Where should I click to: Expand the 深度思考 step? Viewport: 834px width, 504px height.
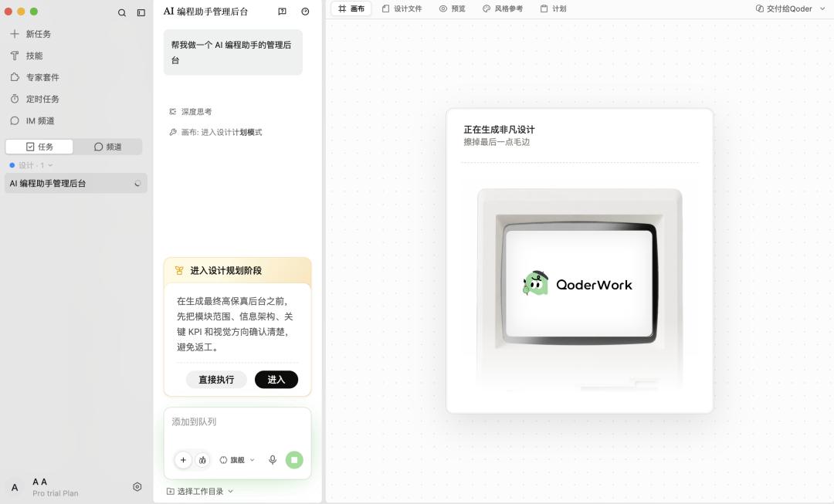coord(191,112)
